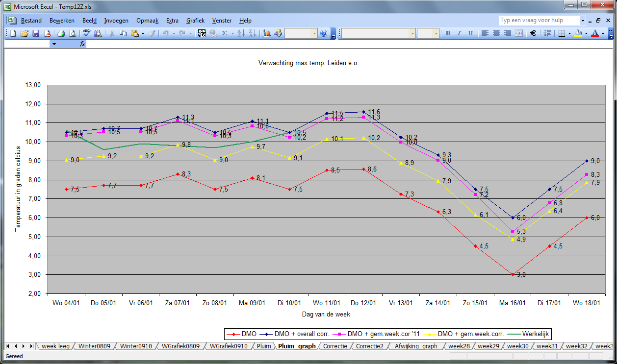Open the Winter0809 sheet tab
This screenshot has height=364, width=617.
[x=95, y=346]
